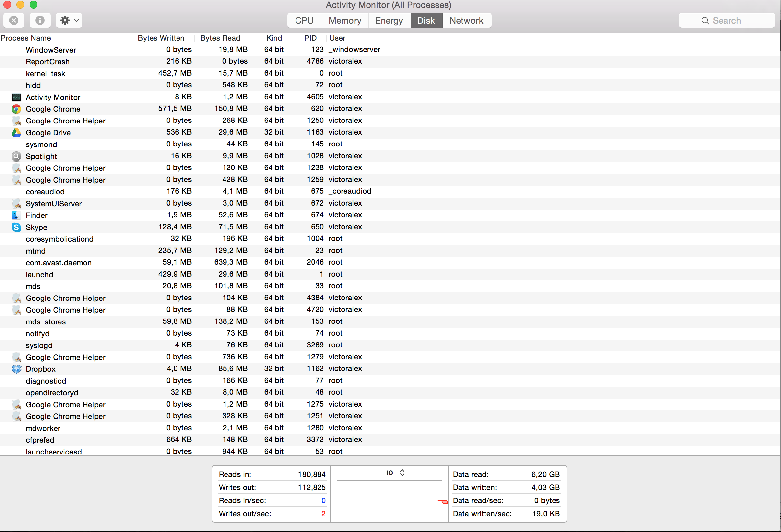Select the cfprefsd process

390,440
